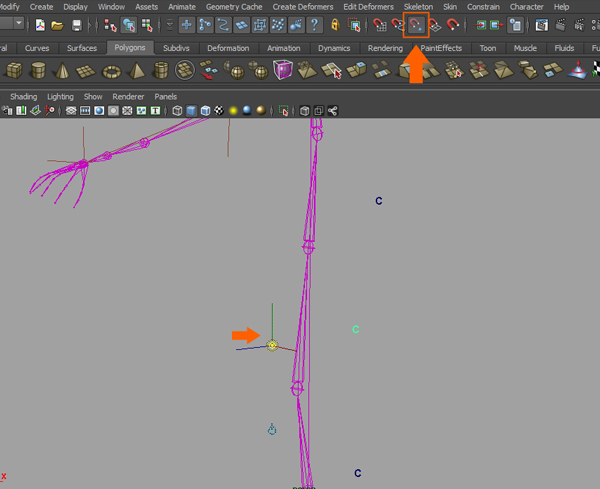Viewport: 600px width, 489px height.
Task: Toggle smooth shade all blue cube
Action: [x=191, y=111]
